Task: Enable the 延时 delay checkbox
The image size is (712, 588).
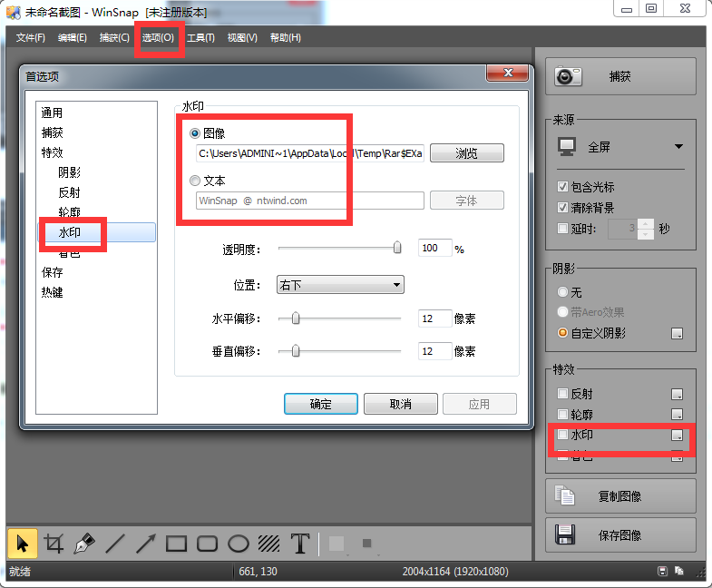Action: pos(562,228)
